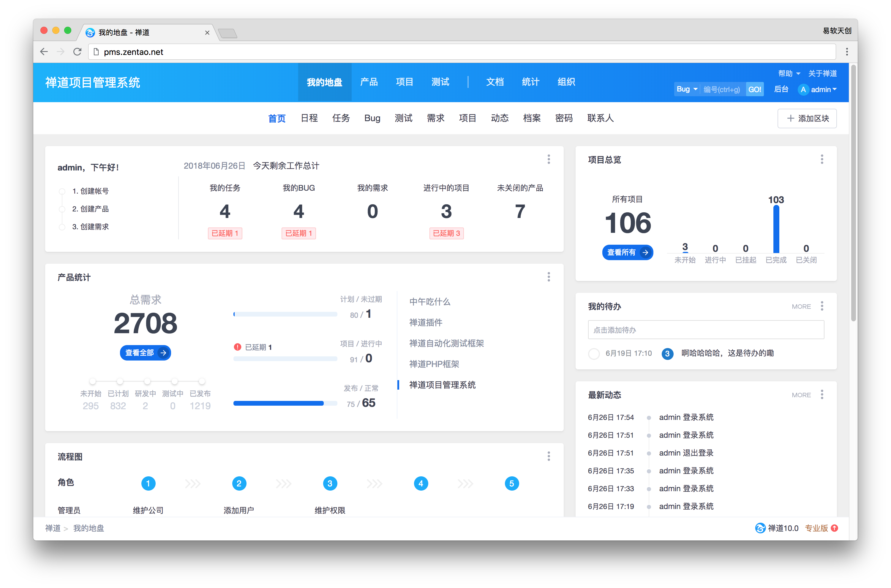Open the Bug type dropdown in search

point(687,89)
